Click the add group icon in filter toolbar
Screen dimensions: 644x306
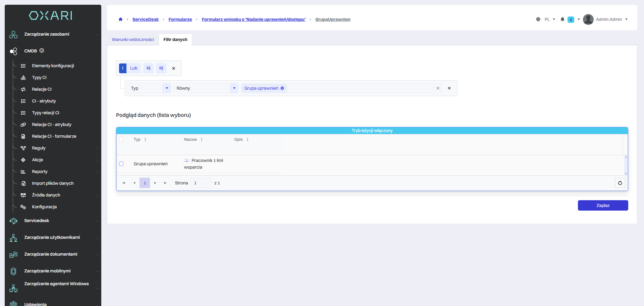tap(161, 68)
